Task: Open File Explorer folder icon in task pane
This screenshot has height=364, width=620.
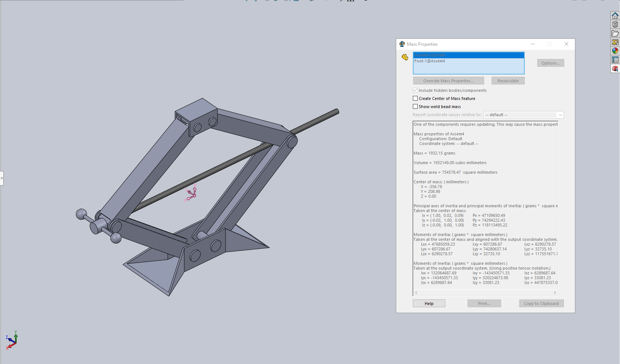Action: (x=615, y=34)
